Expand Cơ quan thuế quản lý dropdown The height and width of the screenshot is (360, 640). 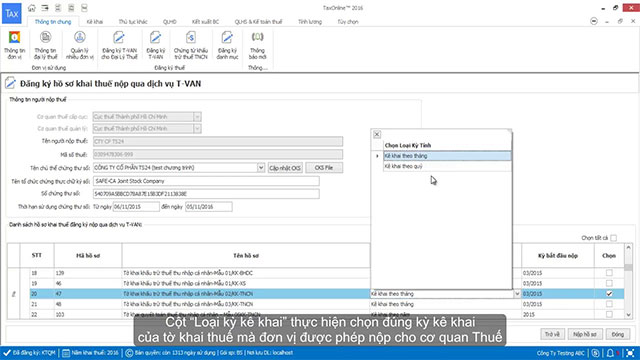pyautogui.click(x=197, y=129)
